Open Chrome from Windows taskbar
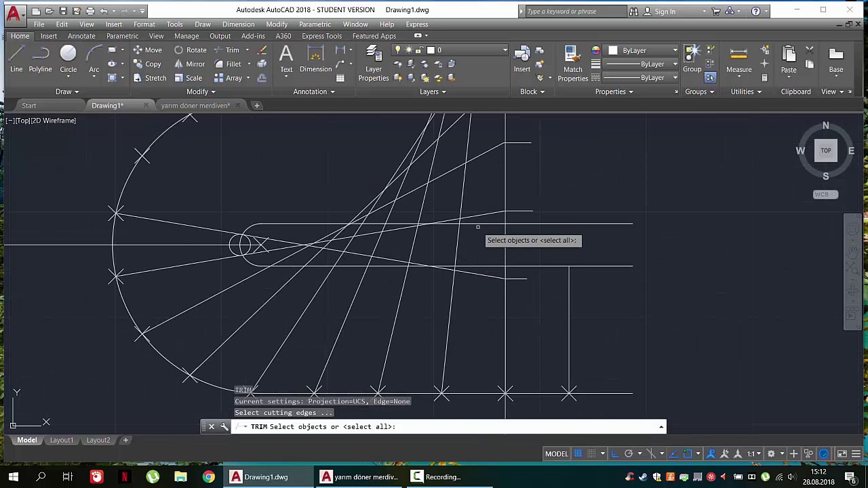This screenshot has width=868, height=488. (x=208, y=477)
